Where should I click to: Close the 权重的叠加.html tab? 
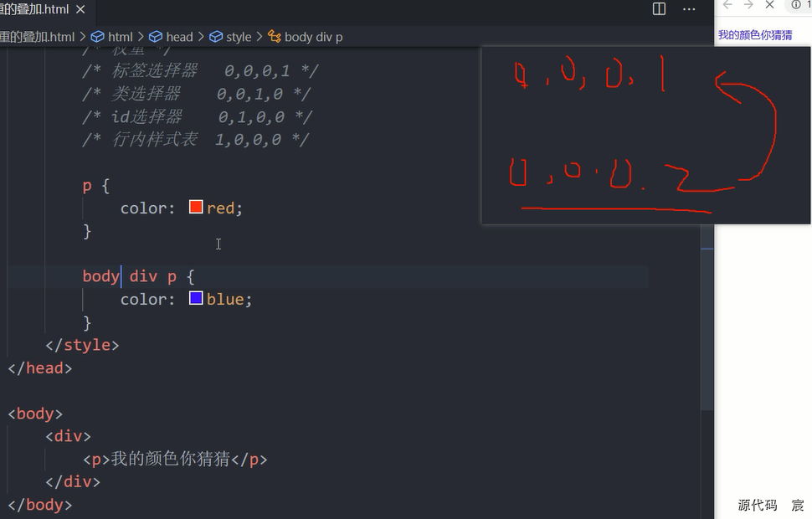80,8
